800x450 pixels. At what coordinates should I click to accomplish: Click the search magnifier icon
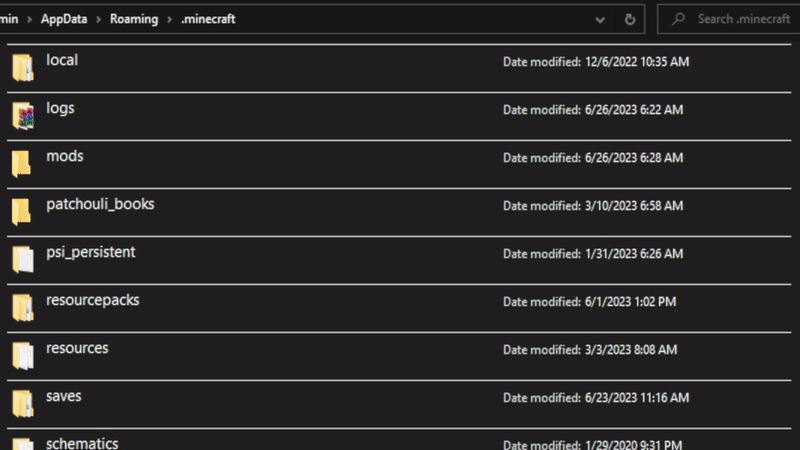[678, 19]
